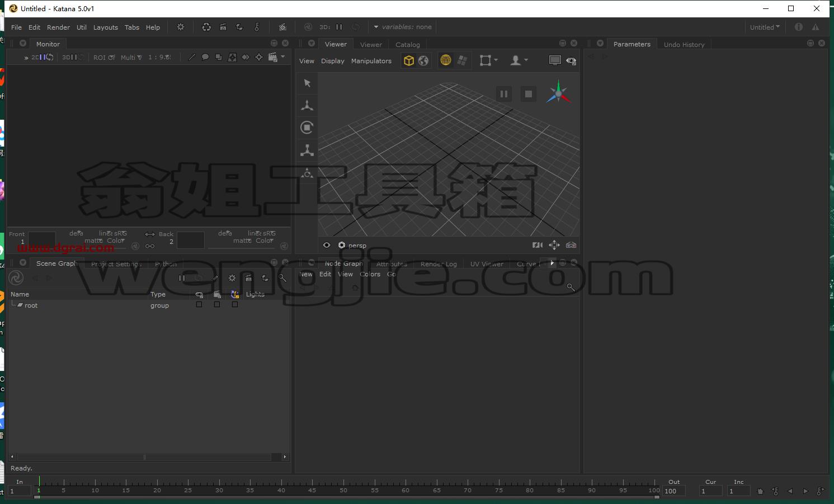Select the root item in Scene Graph
The width and height of the screenshot is (834, 504).
click(31, 305)
